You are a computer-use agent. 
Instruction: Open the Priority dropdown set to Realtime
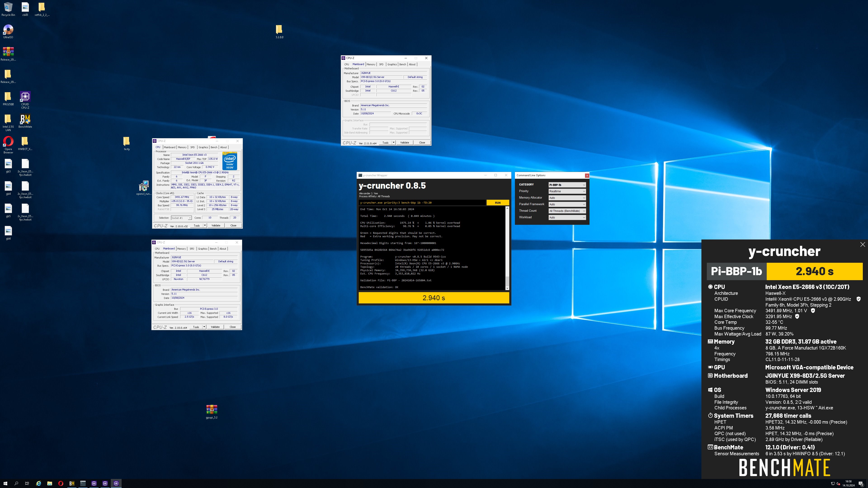pos(567,191)
